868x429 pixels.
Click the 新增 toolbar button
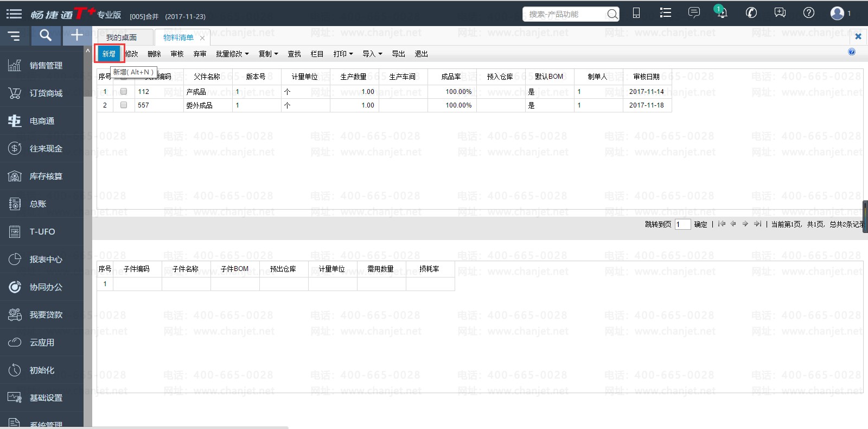click(x=109, y=54)
